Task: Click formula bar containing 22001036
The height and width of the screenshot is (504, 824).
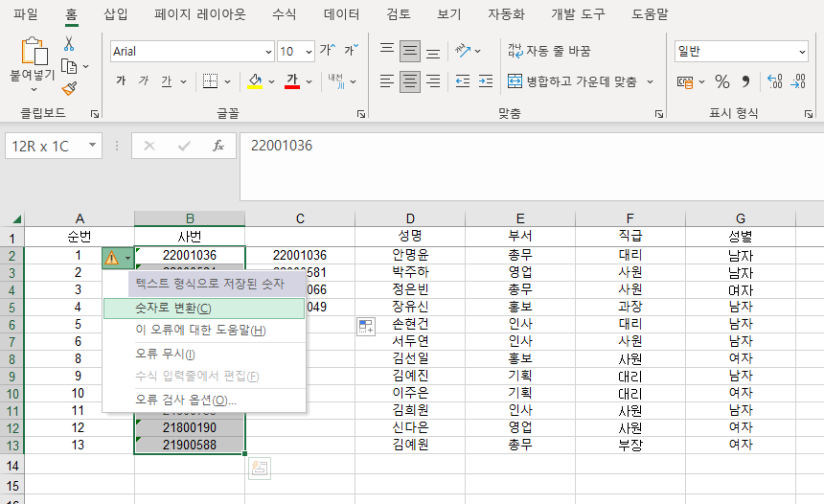Action: point(532,167)
